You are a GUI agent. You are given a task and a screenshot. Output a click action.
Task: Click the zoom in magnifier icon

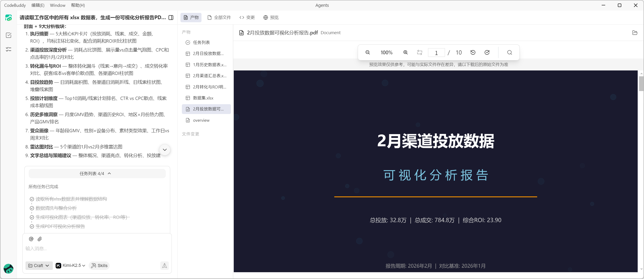click(406, 52)
